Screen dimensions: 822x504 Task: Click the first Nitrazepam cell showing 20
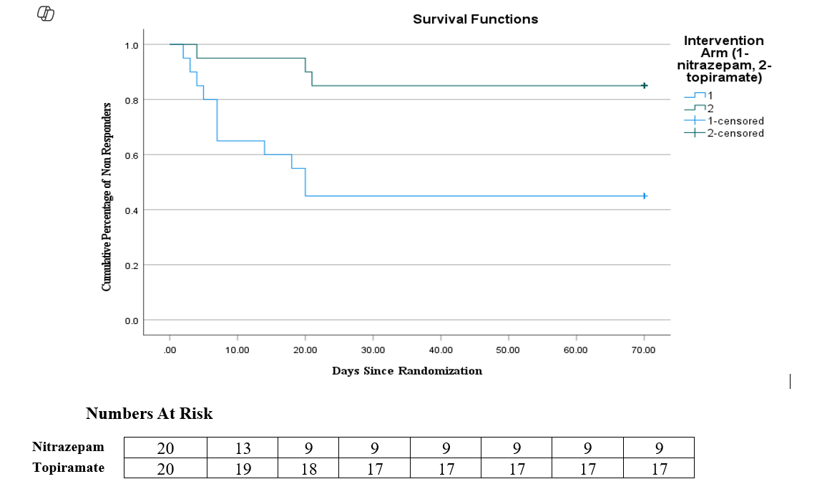(165, 448)
